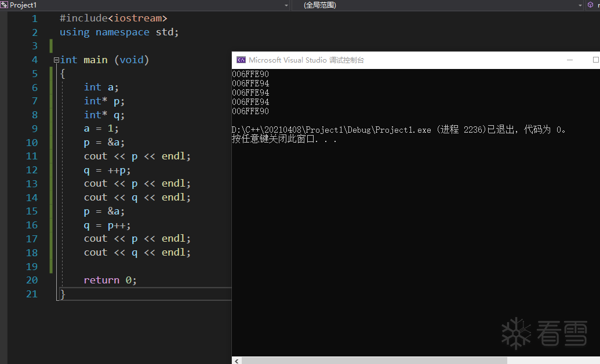
Task: Collapse the int main function block
Action: pyautogui.click(x=56, y=60)
